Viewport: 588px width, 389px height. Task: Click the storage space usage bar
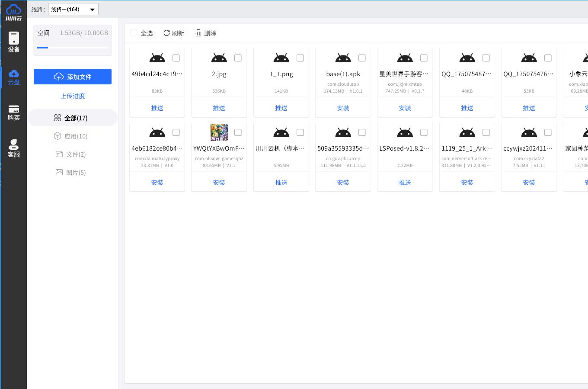tap(73, 47)
